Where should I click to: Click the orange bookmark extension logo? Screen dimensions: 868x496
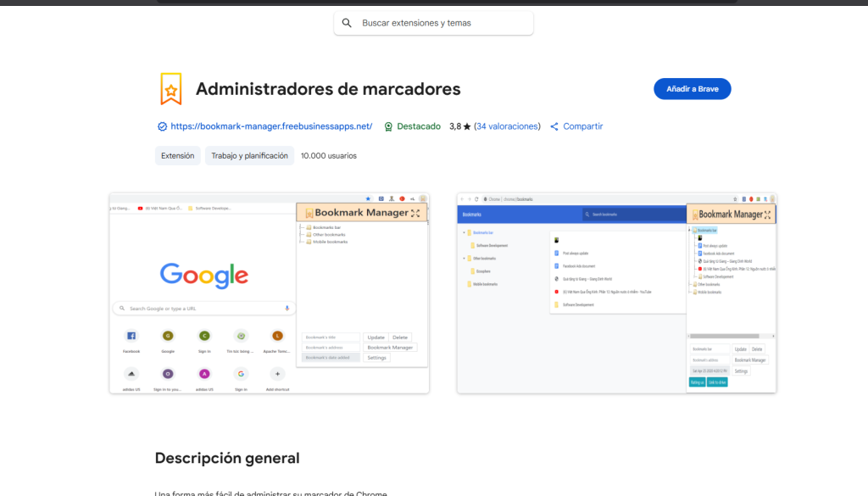coord(171,89)
